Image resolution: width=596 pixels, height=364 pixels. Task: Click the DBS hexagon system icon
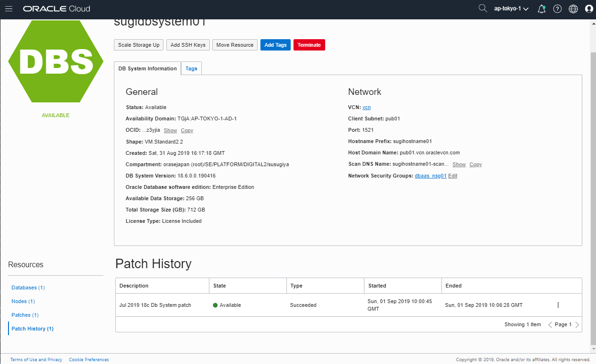pyautogui.click(x=56, y=61)
